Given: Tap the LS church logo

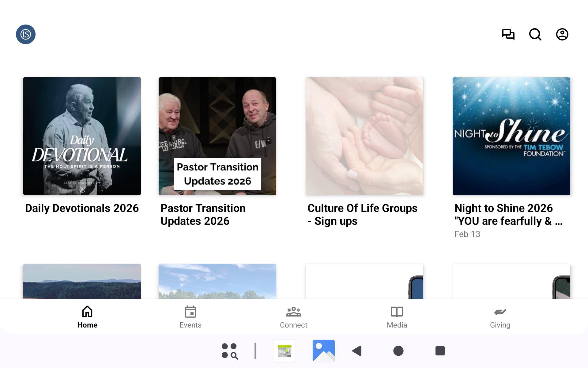Looking at the screenshot, I should point(26,34).
